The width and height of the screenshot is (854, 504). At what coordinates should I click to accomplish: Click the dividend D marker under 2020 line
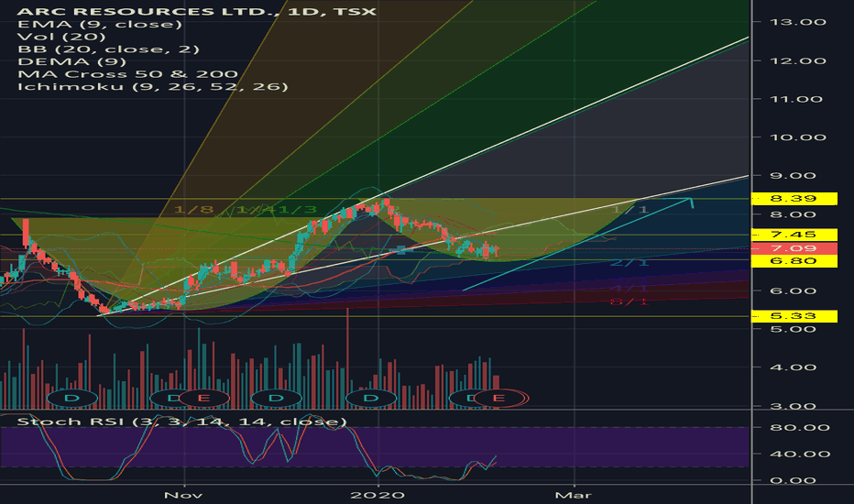pos(371,399)
